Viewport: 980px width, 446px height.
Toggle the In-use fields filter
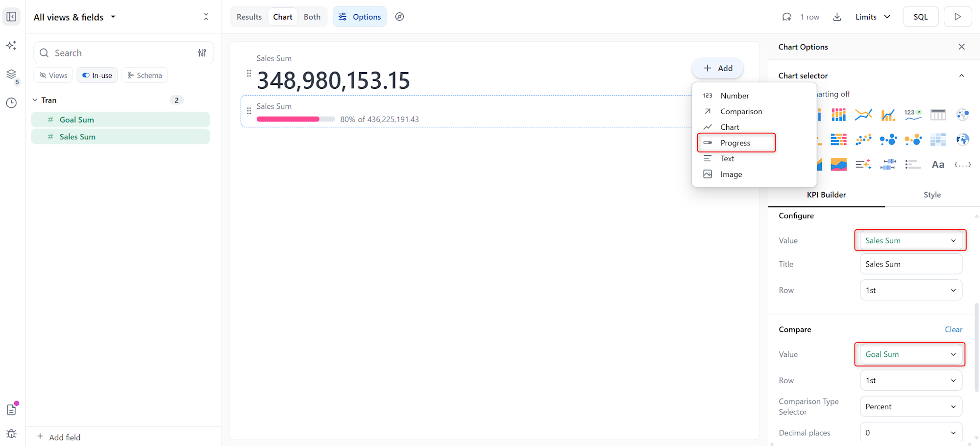coord(97,75)
